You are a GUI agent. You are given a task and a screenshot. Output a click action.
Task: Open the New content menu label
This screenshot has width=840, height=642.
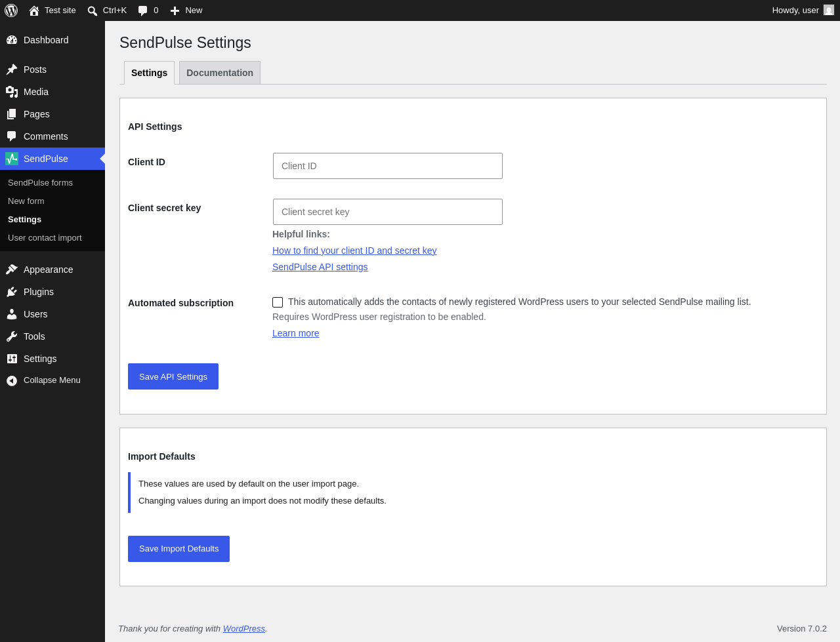click(194, 10)
